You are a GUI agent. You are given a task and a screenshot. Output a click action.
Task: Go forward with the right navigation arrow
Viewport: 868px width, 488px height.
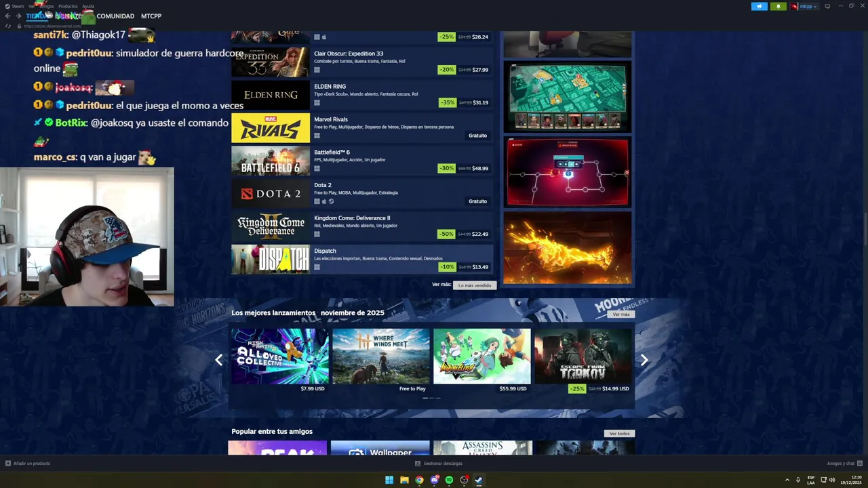point(17,16)
